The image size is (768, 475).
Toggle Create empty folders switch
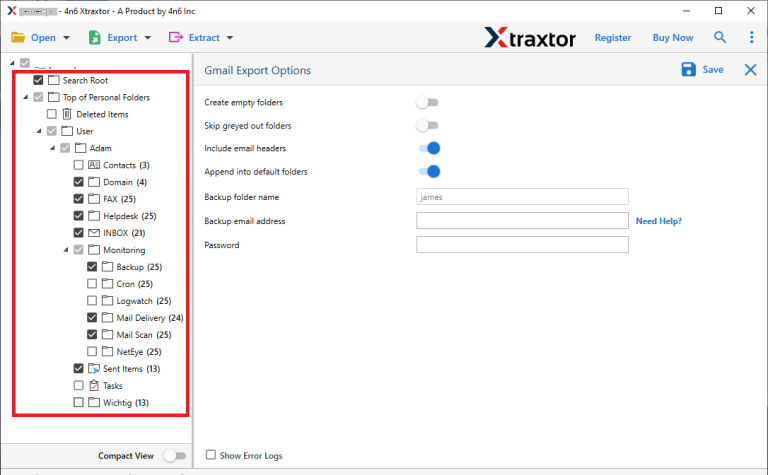tap(427, 102)
